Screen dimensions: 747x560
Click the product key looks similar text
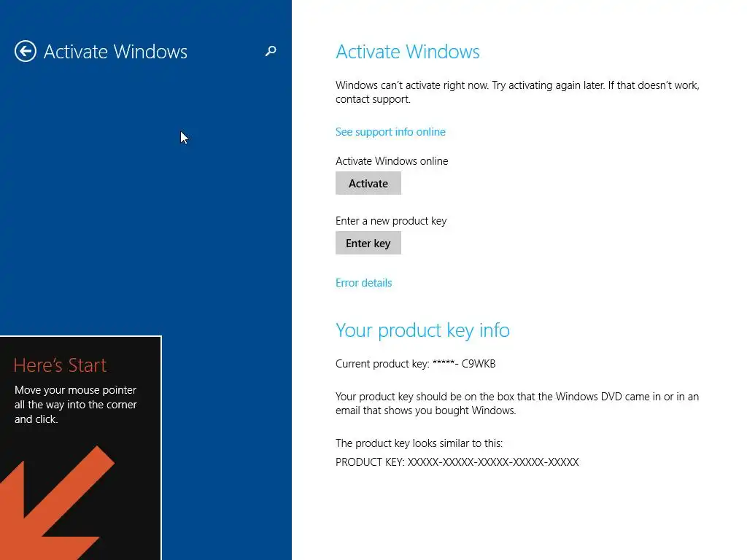[x=419, y=443]
